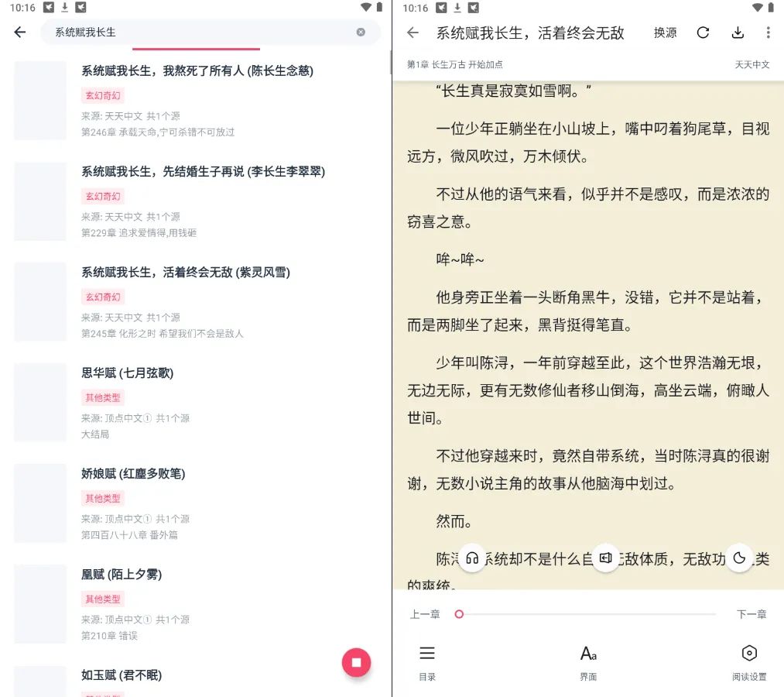Refresh the current chapter
Viewport: 784px width, 697px height.
tap(703, 33)
